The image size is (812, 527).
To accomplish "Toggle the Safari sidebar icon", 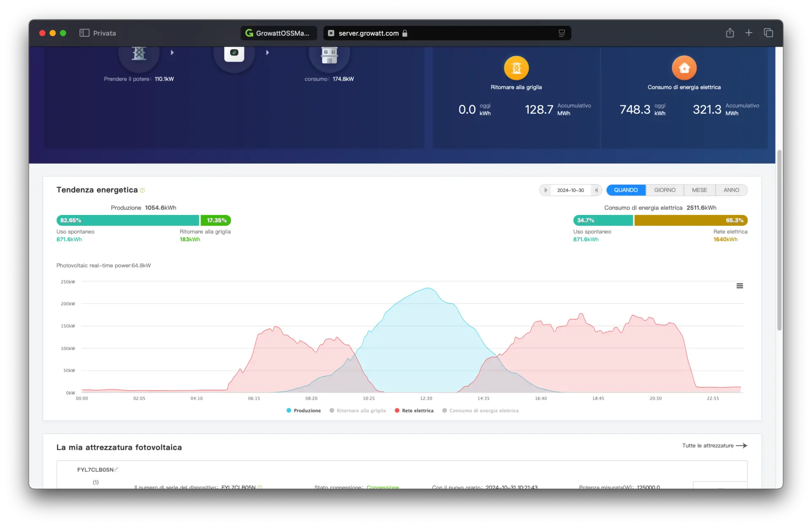I will point(84,33).
